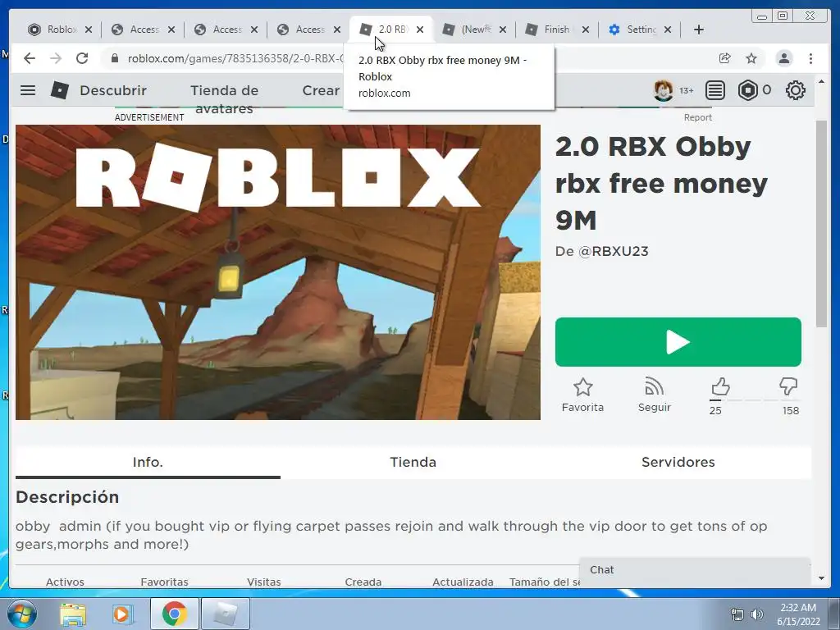This screenshot has width=840, height=630.
Task: Close the 2.0 RBX tab
Action: pos(420,30)
